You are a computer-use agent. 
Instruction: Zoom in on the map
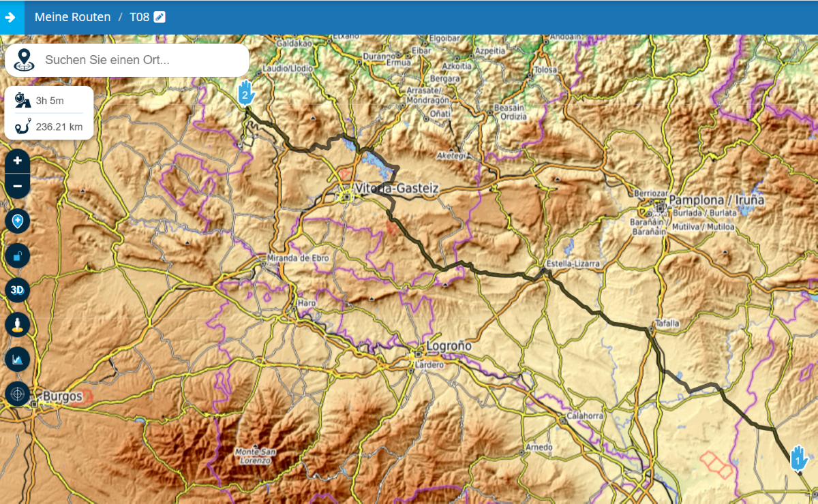pyautogui.click(x=18, y=161)
